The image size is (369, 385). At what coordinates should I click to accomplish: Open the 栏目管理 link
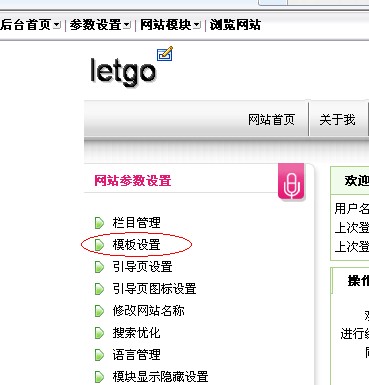click(137, 223)
